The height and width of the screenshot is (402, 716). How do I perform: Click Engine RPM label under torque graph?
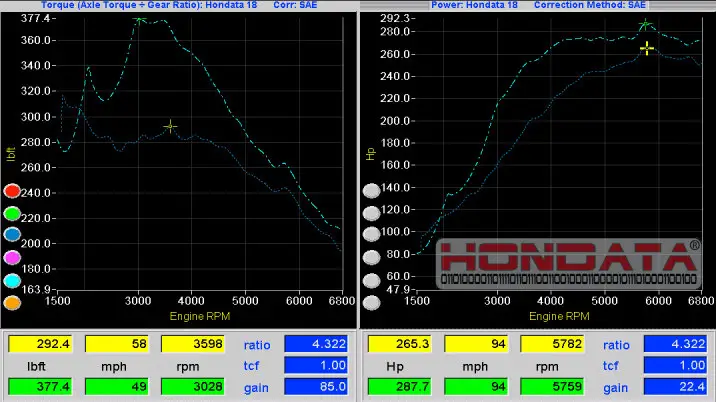point(200,316)
